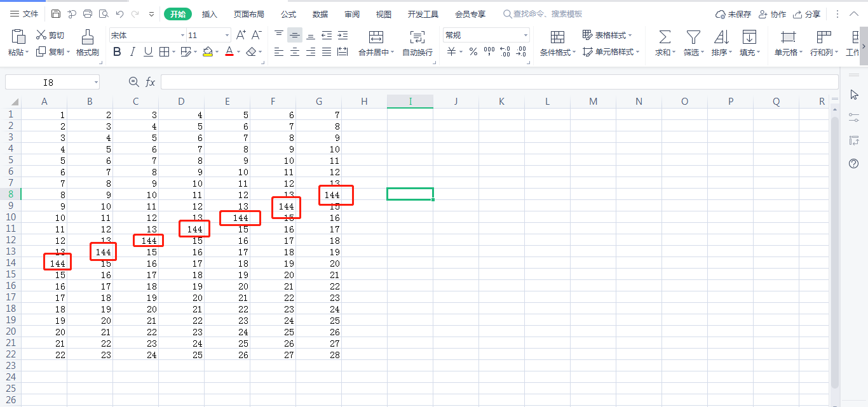The image size is (868, 407).
Task: Click the Cut (剪切) button
Action: (x=50, y=36)
